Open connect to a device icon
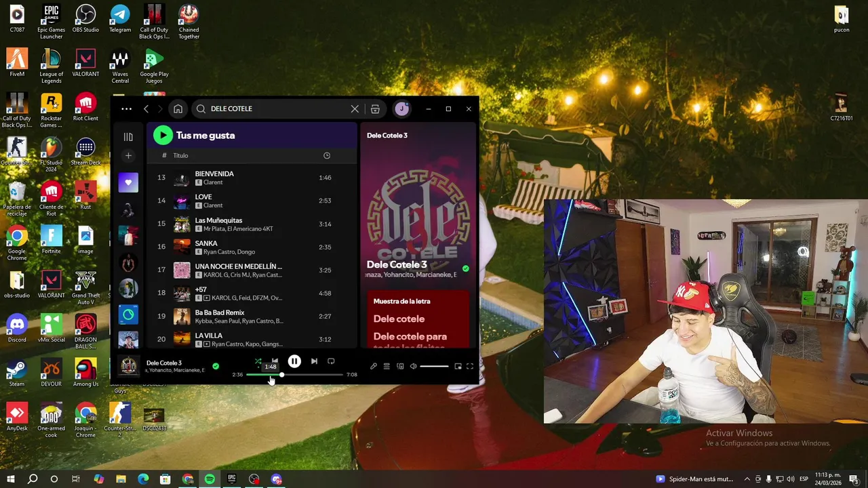The width and height of the screenshot is (868, 488). tap(400, 366)
